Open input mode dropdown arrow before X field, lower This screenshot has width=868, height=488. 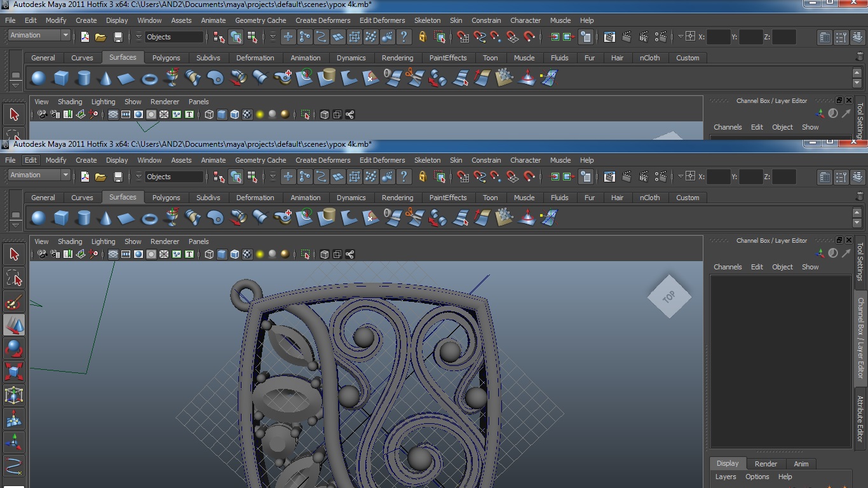click(x=681, y=176)
